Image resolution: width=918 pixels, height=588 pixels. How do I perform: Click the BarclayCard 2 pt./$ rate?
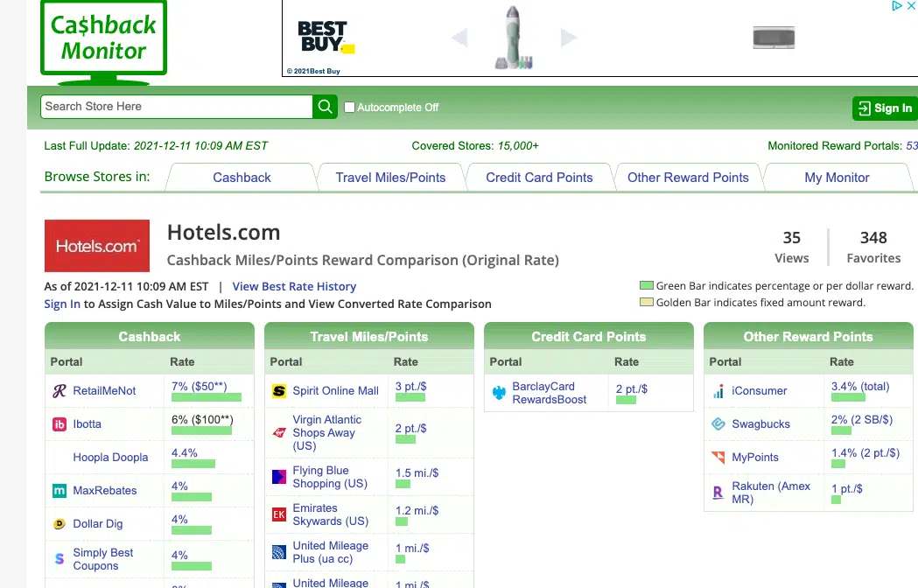[x=631, y=388]
